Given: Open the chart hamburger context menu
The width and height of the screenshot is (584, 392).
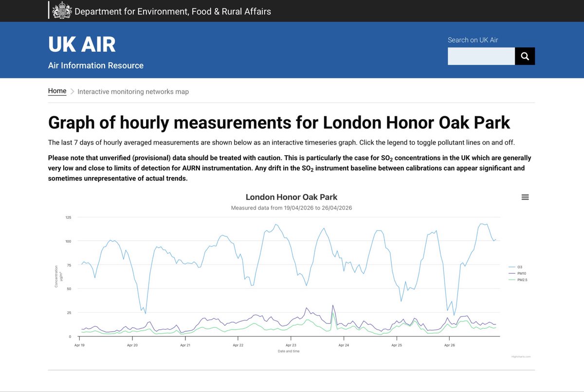Looking at the screenshot, I should tap(525, 197).
